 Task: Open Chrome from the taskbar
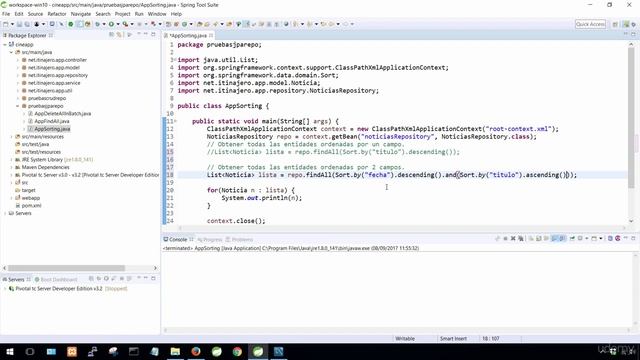pyautogui.click(x=237, y=351)
